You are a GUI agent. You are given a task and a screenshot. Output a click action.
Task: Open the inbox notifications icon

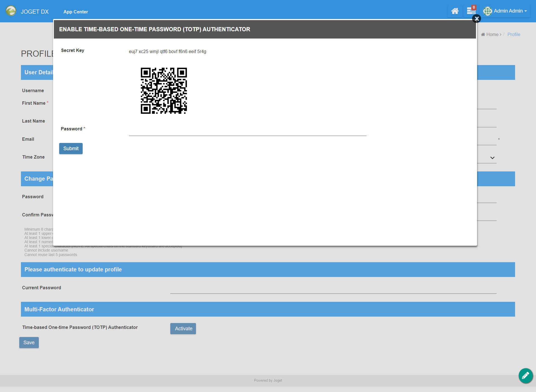(471, 11)
